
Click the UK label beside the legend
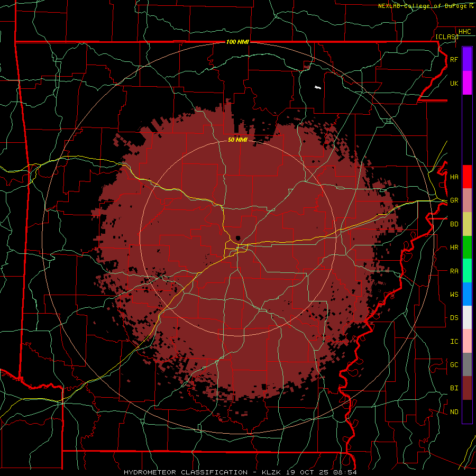[454, 84]
